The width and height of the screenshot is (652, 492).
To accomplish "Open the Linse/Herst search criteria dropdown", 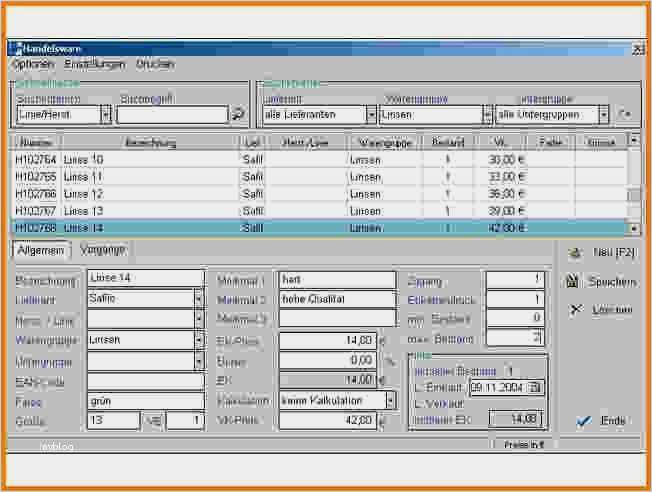I will click(x=106, y=114).
